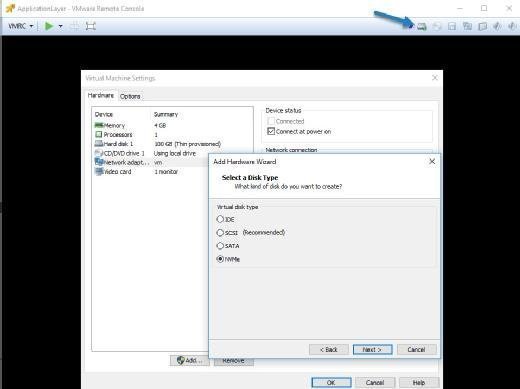
Task: Click the "Using local drive" summary text
Action: [175, 153]
